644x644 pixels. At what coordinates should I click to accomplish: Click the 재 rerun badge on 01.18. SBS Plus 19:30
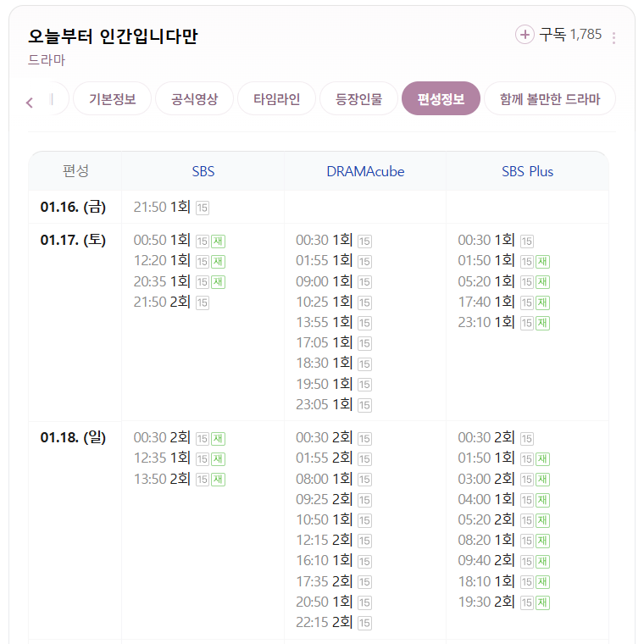pyautogui.click(x=542, y=602)
